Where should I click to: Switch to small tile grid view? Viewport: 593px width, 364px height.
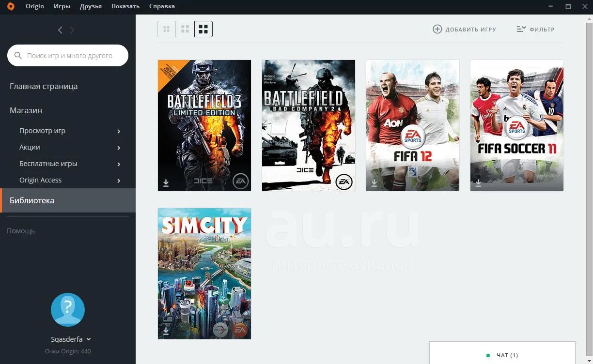(167, 29)
